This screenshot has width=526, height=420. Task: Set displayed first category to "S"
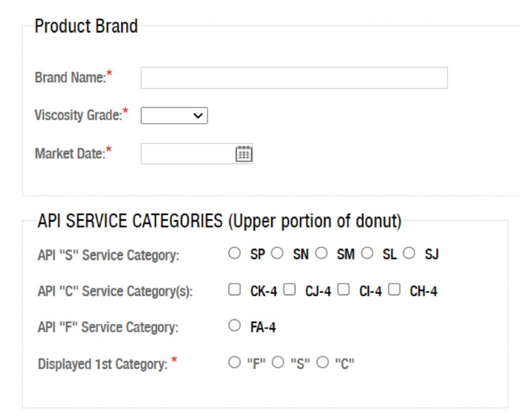coord(278,362)
